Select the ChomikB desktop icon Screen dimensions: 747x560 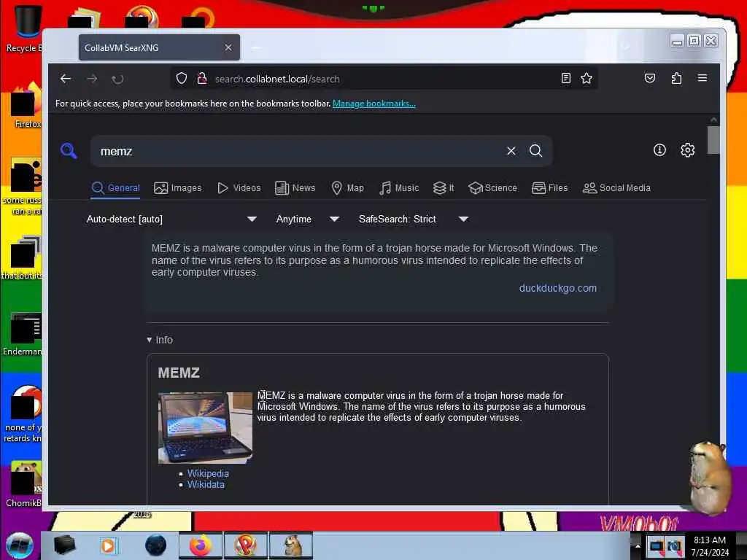tap(24, 484)
